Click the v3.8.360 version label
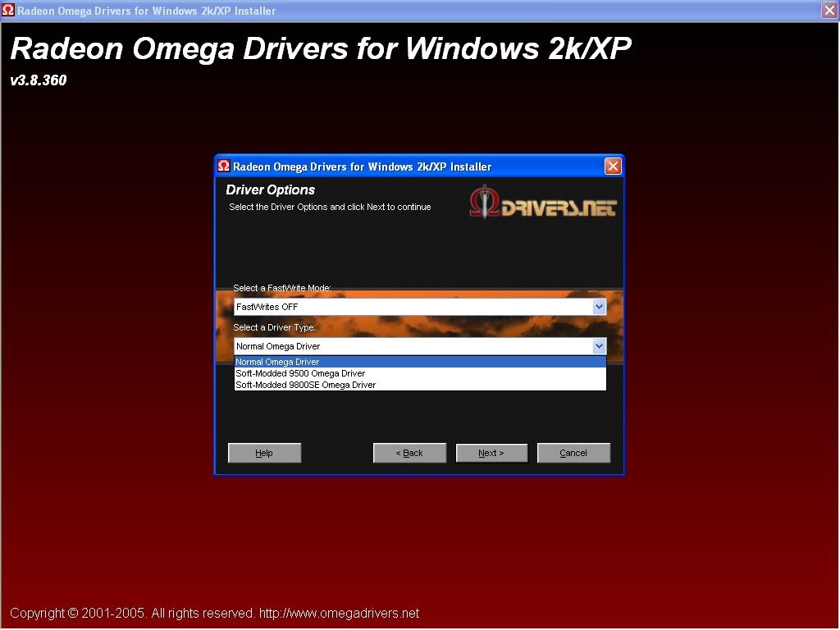 pyautogui.click(x=38, y=80)
